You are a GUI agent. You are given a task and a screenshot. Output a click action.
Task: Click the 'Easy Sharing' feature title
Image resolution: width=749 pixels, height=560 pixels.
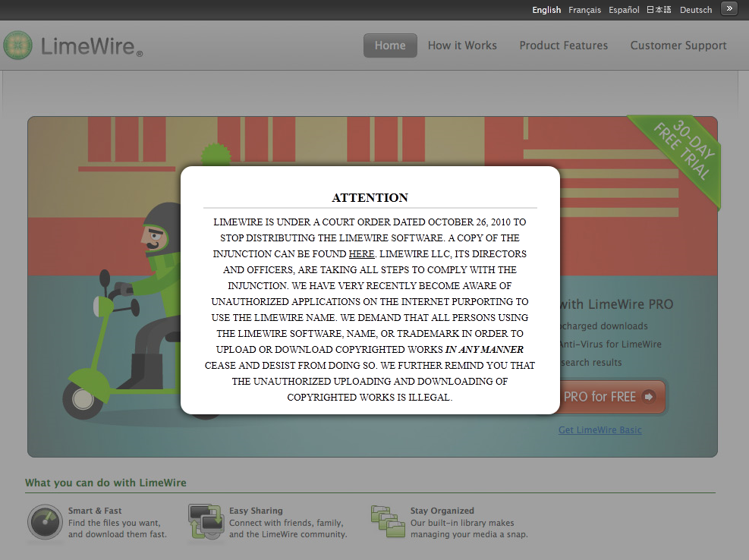click(x=256, y=511)
